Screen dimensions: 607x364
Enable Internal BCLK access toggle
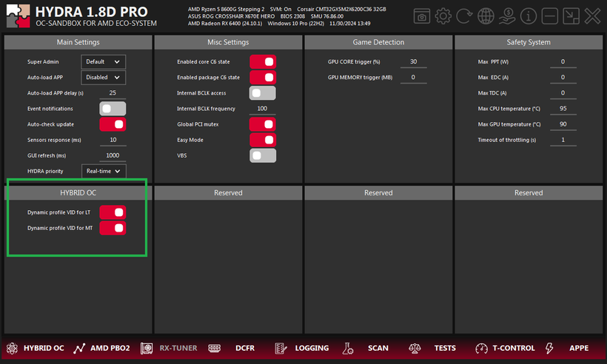[263, 93]
